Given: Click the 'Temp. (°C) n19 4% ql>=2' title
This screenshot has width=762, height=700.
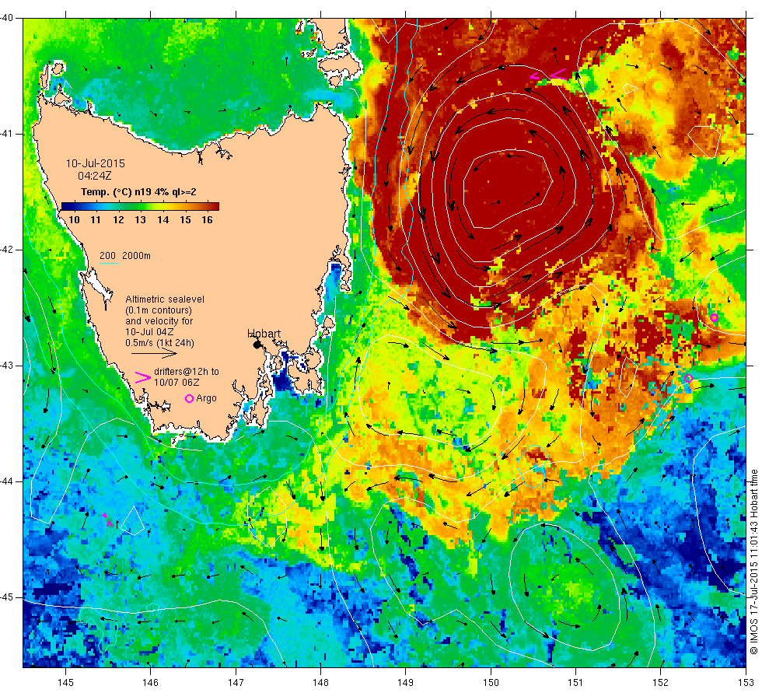Looking at the screenshot, I should point(138,192).
